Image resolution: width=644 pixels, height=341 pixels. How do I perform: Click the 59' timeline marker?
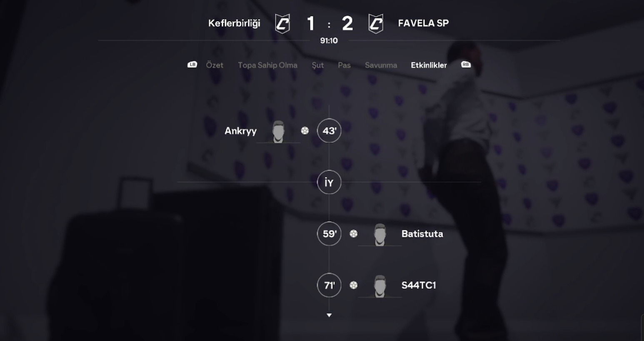329,234
